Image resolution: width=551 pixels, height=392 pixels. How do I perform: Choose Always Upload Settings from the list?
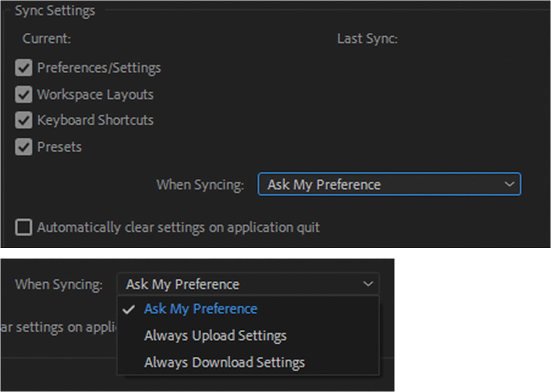click(x=215, y=336)
